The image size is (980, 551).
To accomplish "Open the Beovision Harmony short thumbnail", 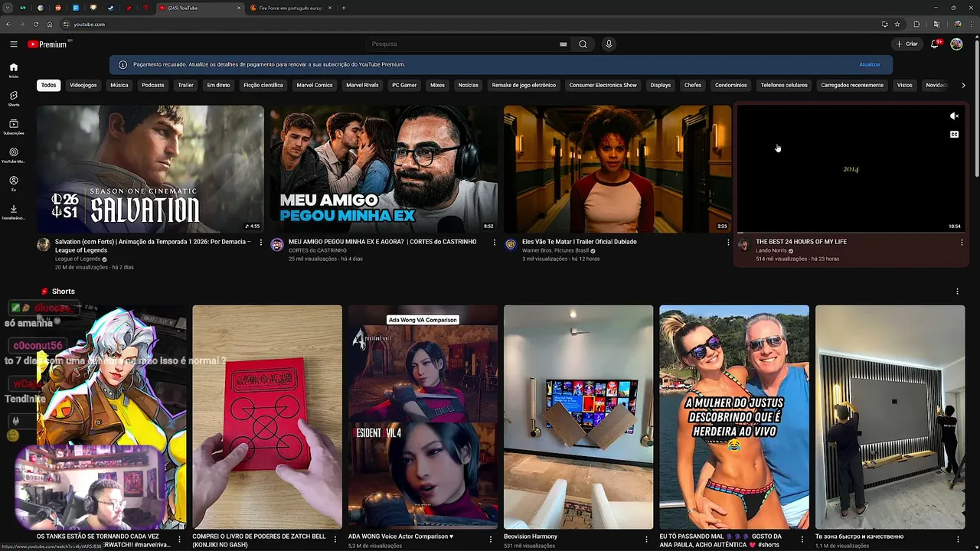I will click(578, 417).
